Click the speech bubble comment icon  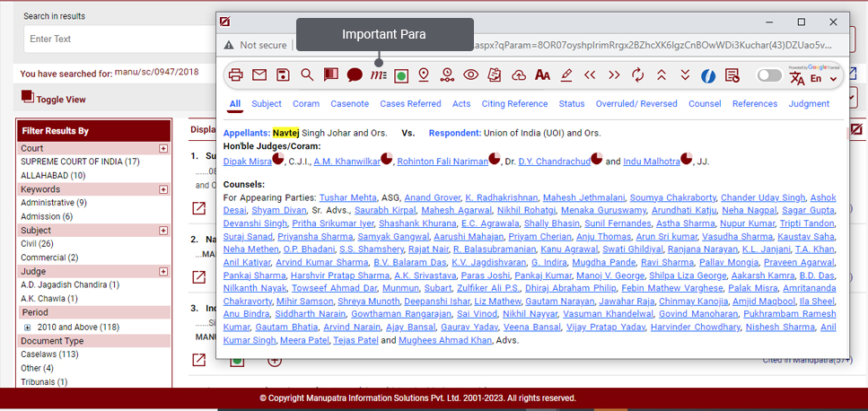click(x=355, y=75)
